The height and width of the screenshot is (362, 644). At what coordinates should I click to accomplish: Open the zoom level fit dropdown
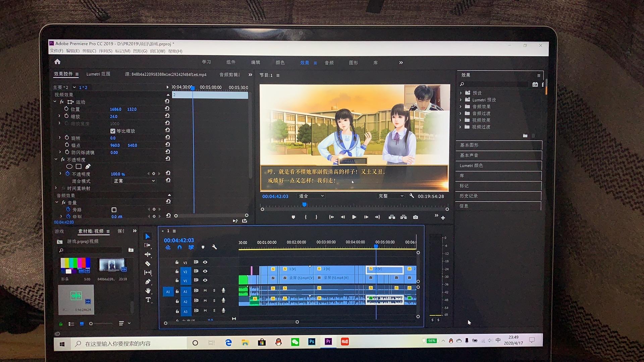[311, 196]
